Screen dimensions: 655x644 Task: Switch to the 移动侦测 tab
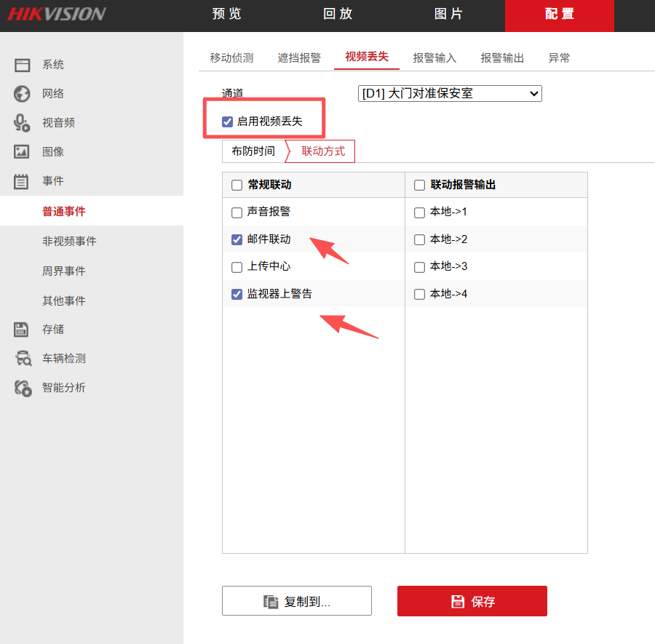point(231,57)
